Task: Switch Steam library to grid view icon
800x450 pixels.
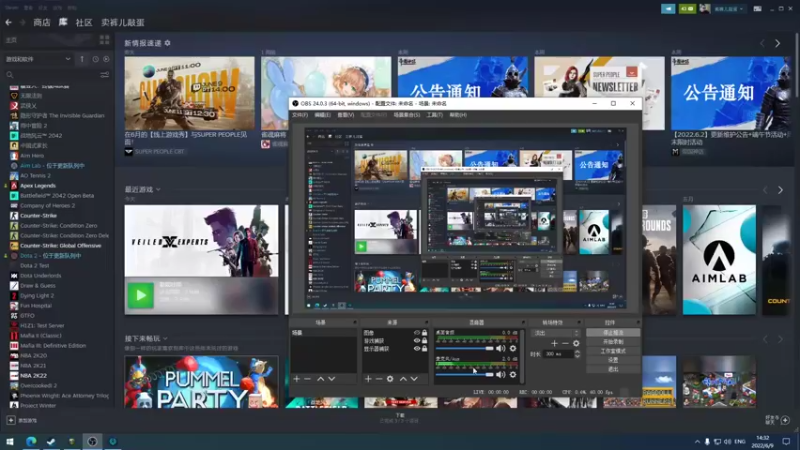Action: (105, 40)
